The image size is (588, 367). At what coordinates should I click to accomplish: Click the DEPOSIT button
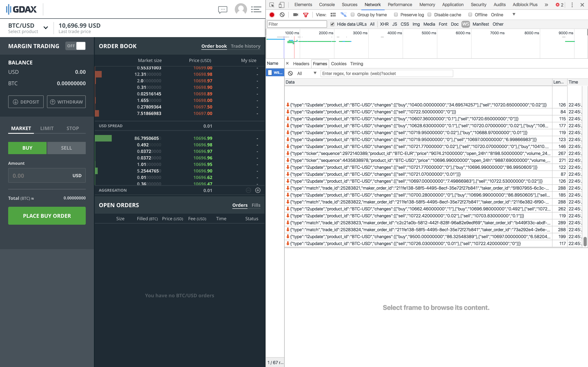[26, 102]
